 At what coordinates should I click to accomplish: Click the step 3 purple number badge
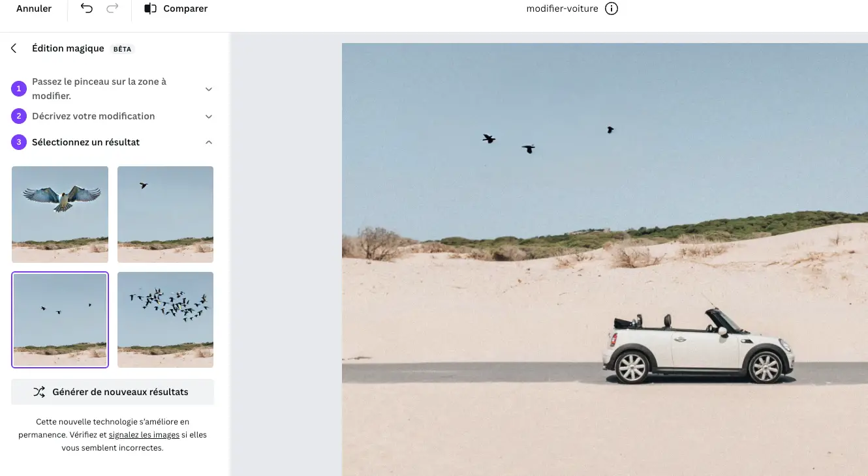[x=18, y=142]
